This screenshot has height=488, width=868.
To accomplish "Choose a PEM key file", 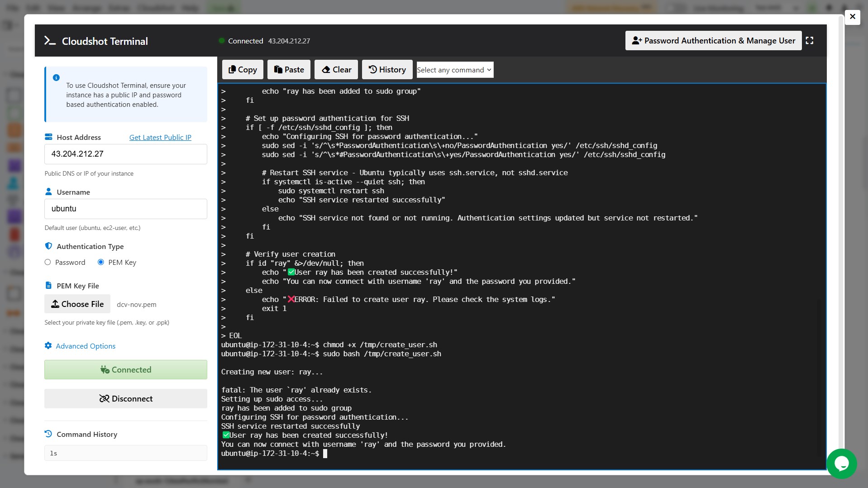I will click(77, 304).
